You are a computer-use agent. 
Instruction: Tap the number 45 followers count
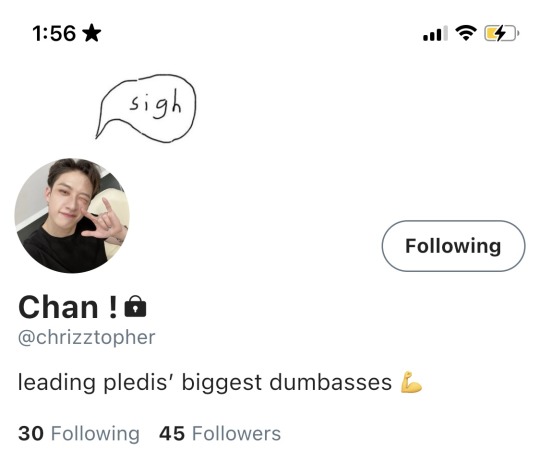172,433
